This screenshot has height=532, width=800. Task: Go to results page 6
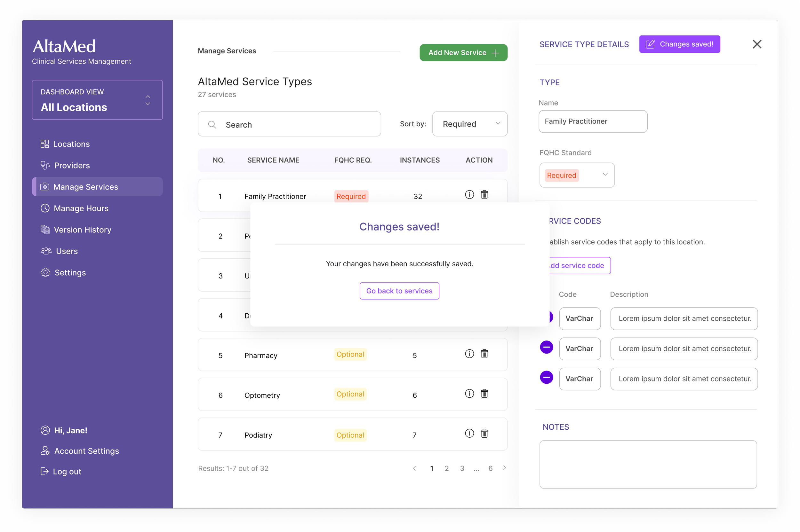(490, 468)
